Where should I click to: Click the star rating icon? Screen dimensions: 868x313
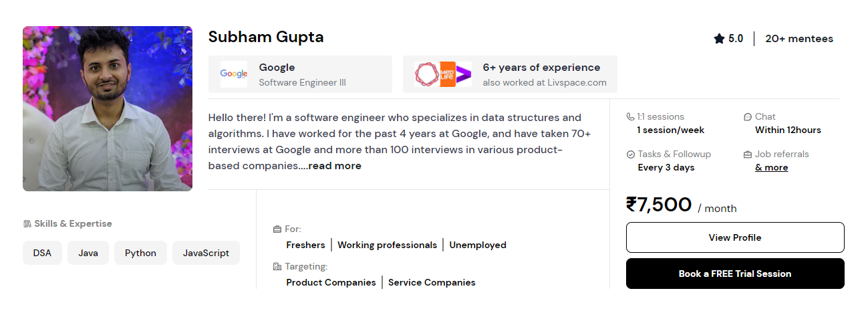point(719,39)
